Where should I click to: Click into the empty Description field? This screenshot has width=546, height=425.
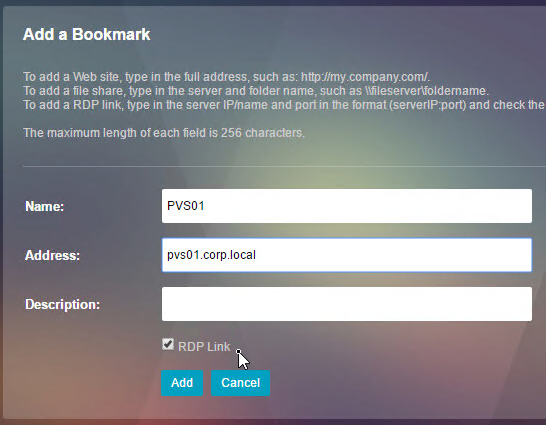click(x=347, y=304)
